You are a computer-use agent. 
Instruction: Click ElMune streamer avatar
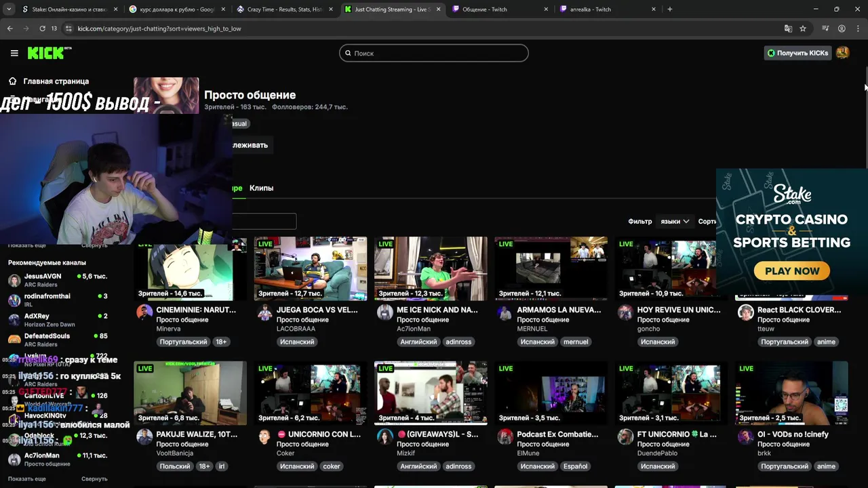505,436
